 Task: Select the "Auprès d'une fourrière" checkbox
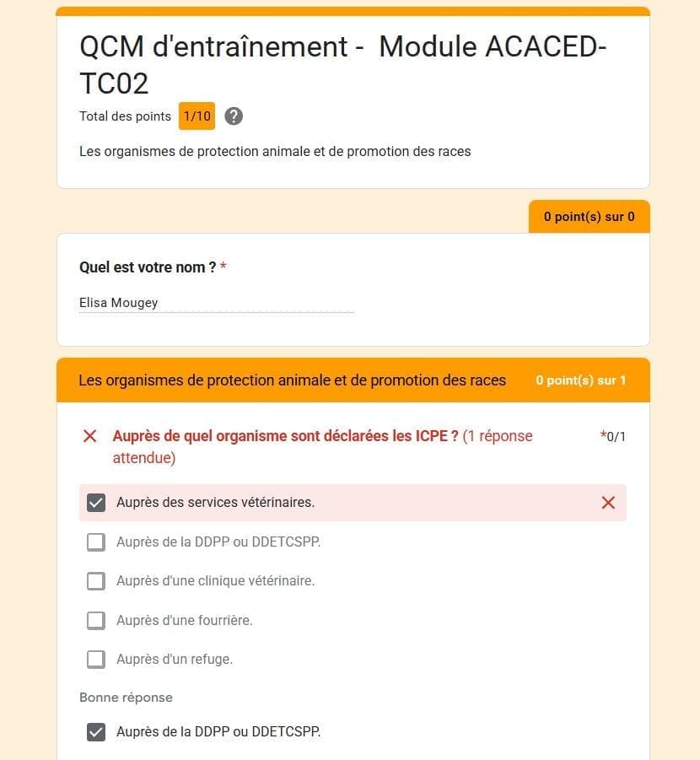tap(96, 620)
